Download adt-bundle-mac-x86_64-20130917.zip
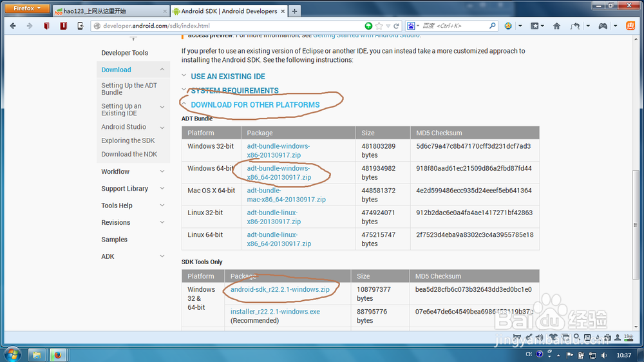This screenshot has width=644, height=362. tap(287, 195)
